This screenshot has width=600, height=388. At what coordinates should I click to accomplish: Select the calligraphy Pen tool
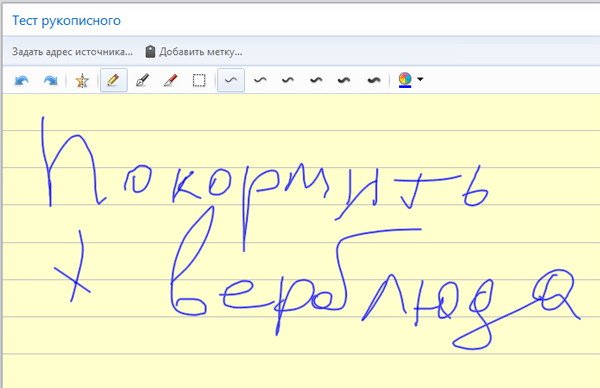(142, 80)
